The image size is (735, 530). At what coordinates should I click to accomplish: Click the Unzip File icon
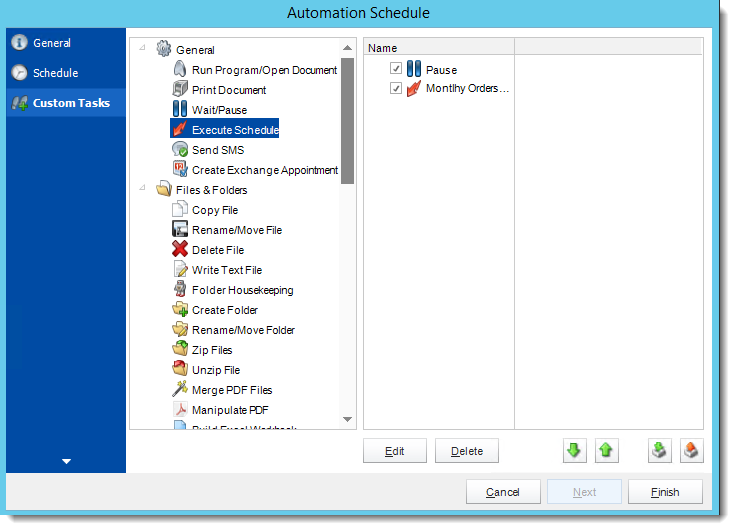pyautogui.click(x=180, y=369)
